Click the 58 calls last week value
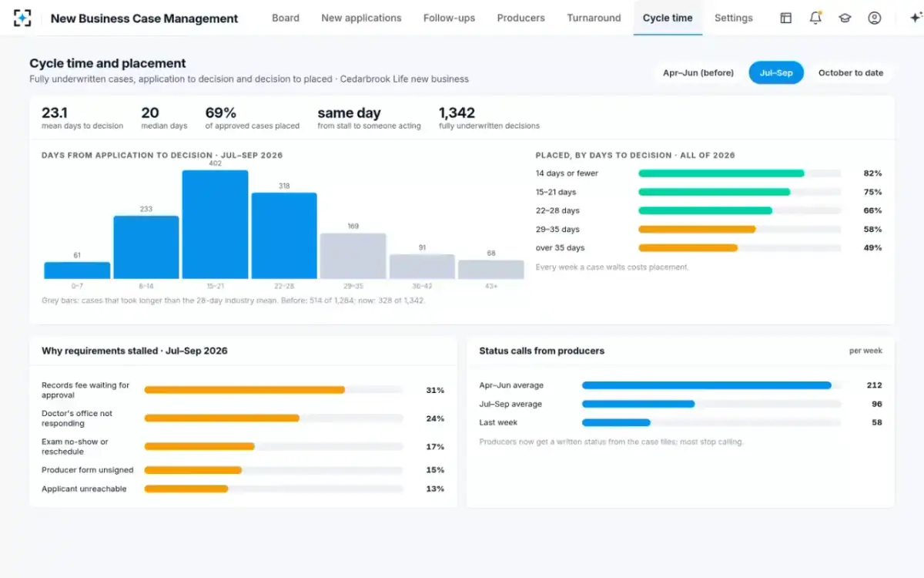Viewport: 924px width, 578px height. [x=877, y=422]
